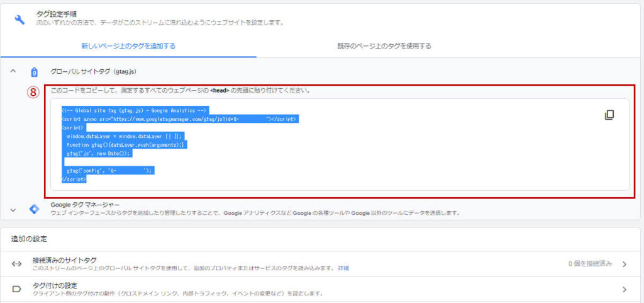Expand the Google タグ マネージャー section

[13, 210]
